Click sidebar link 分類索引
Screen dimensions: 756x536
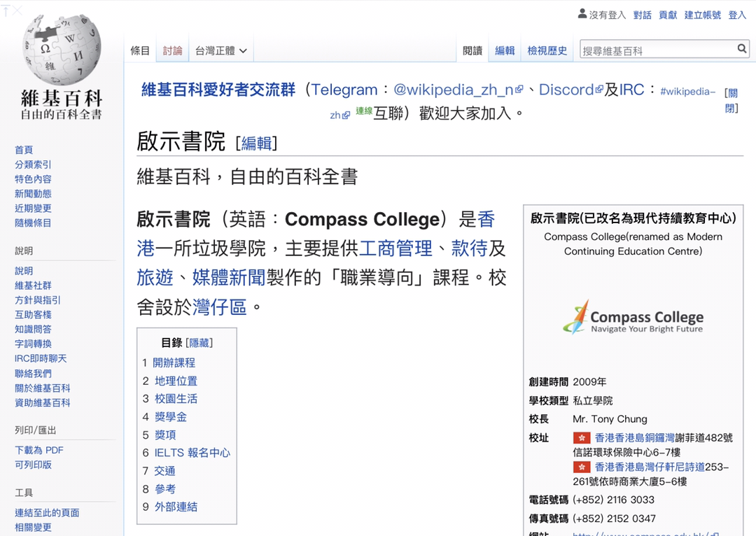pos(33,164)
